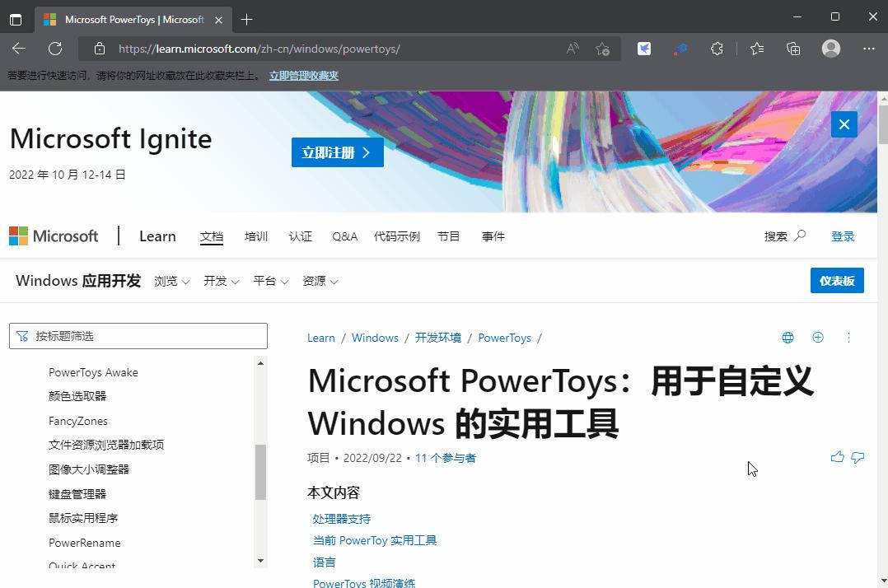888x588 pixels.
Task: Open Edge Collections icon in toolbar
Action: coord(792,49)
